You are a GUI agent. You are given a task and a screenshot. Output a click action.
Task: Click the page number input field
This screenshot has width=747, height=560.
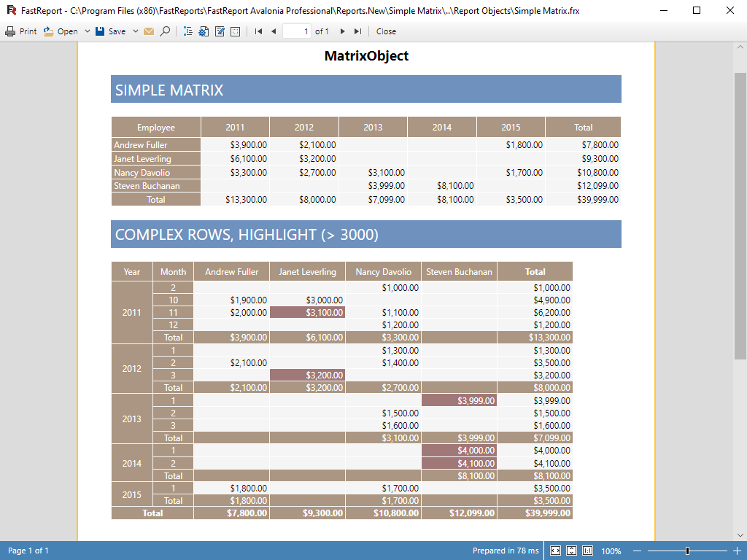297,31
